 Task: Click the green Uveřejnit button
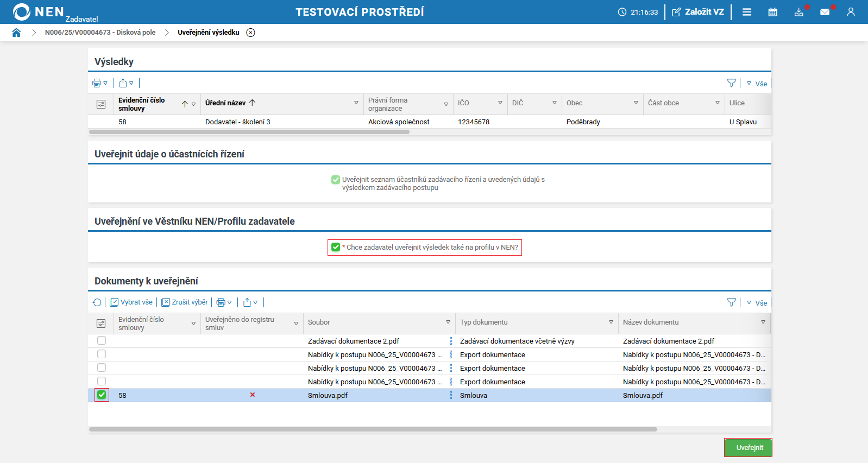point(749,448)
